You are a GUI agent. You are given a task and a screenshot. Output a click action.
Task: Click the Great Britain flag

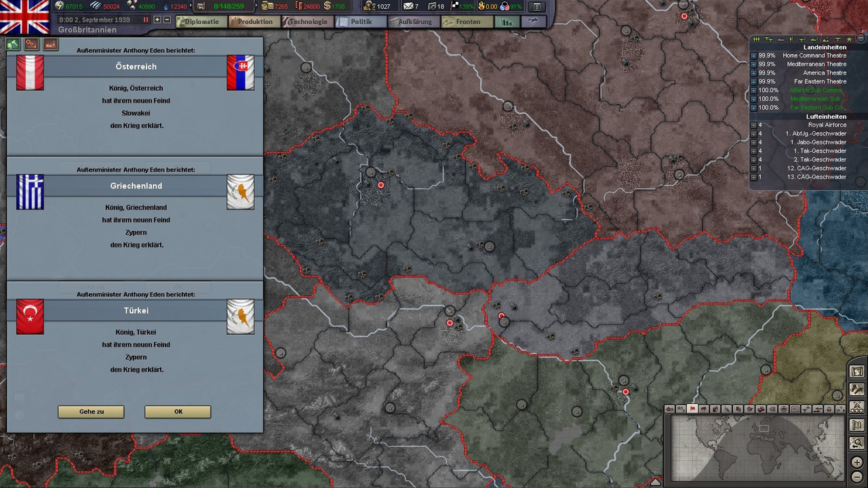coord(24,17)
